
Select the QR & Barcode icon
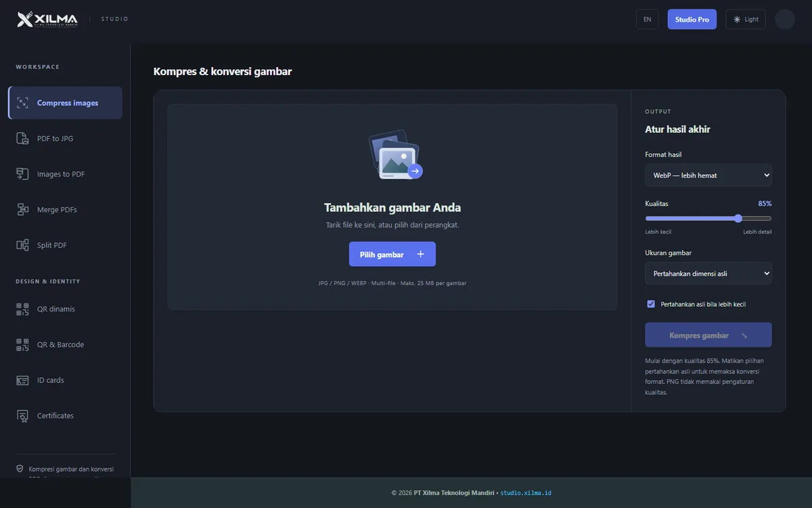pyautogui.click(x=22, y=345)
